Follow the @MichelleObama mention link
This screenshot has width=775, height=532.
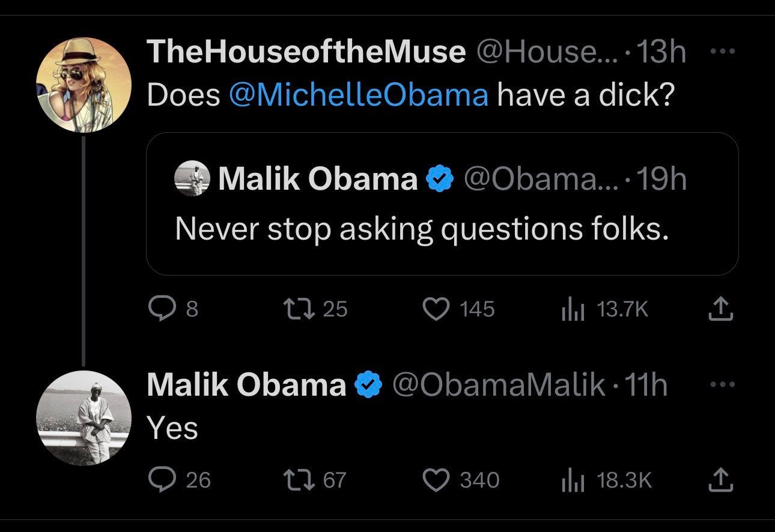[359, 95]
